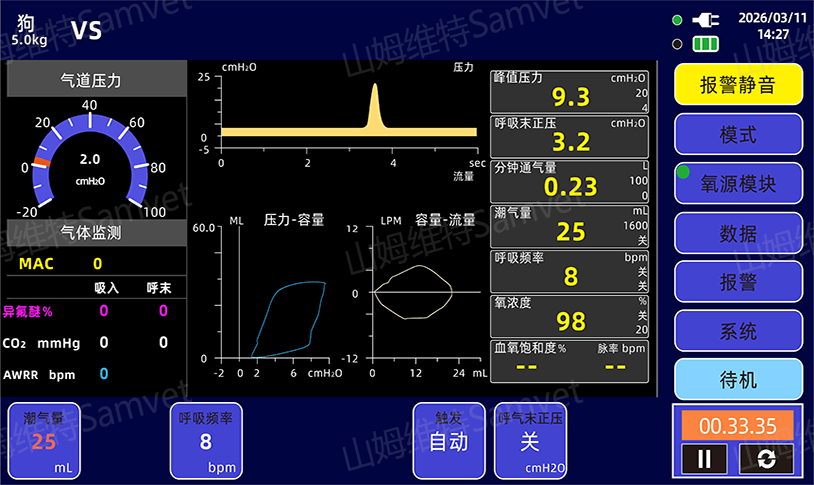
Task: Pause the timer with pause icon
Action: coord(704,459)
